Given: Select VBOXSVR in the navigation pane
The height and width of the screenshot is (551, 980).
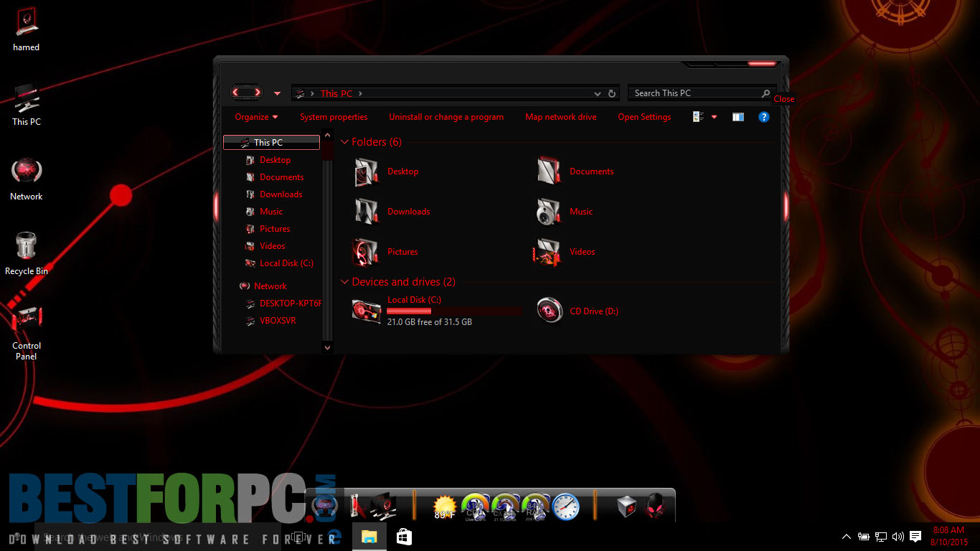Looking at the screenshot, I should point(278,321).
